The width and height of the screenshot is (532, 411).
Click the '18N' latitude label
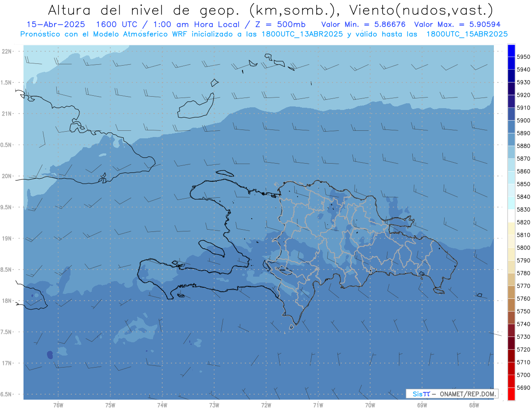pos(6,301)
